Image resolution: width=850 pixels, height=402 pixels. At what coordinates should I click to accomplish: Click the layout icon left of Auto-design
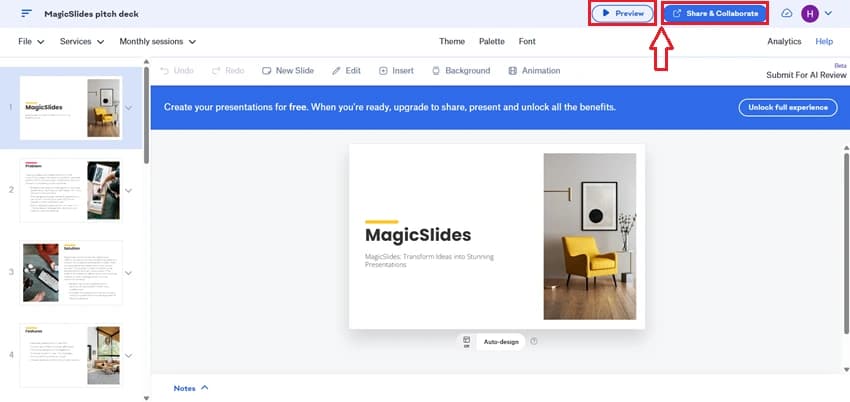click(x=467, y=341)
